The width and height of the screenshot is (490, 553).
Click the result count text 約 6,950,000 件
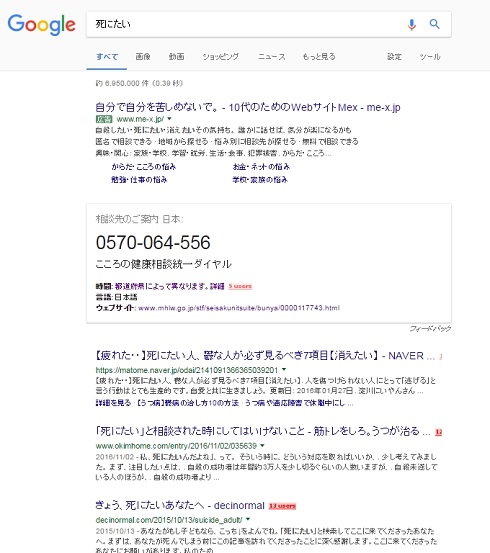139,83
